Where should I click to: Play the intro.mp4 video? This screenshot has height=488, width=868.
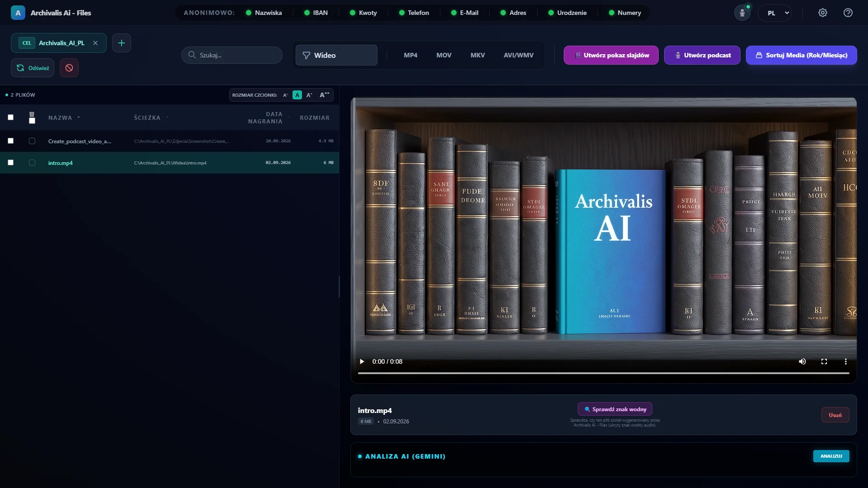coord(362,361)
